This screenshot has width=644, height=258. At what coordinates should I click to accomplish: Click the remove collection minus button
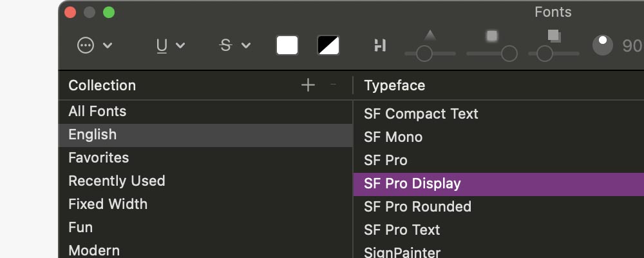tap(333, 85)
